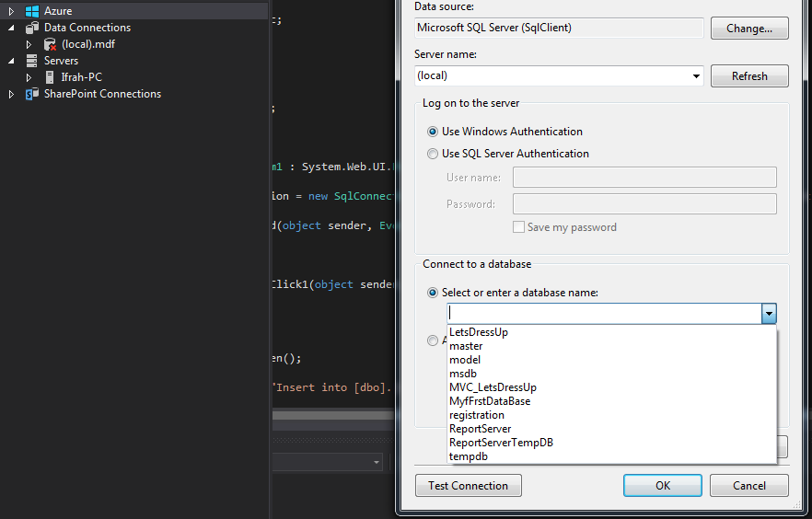Focus the database name text box
The image size is (812, 519).
pos(604,314)
